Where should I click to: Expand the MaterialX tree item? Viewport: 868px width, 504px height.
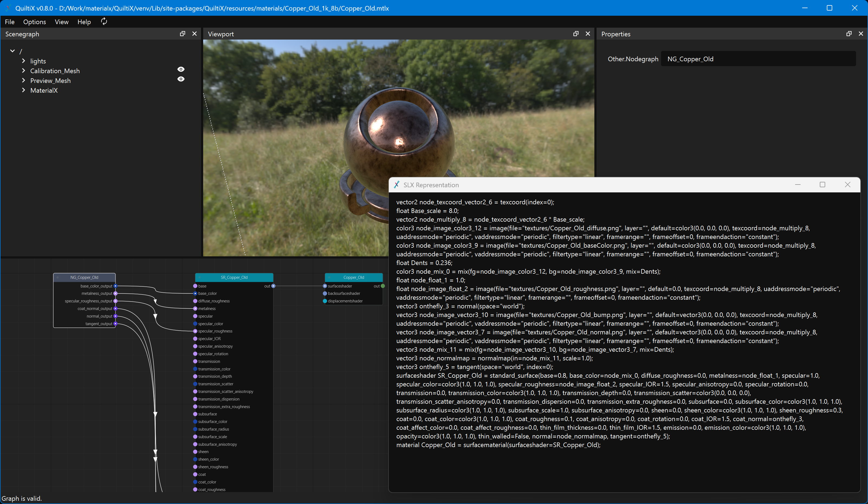(23, 90)
